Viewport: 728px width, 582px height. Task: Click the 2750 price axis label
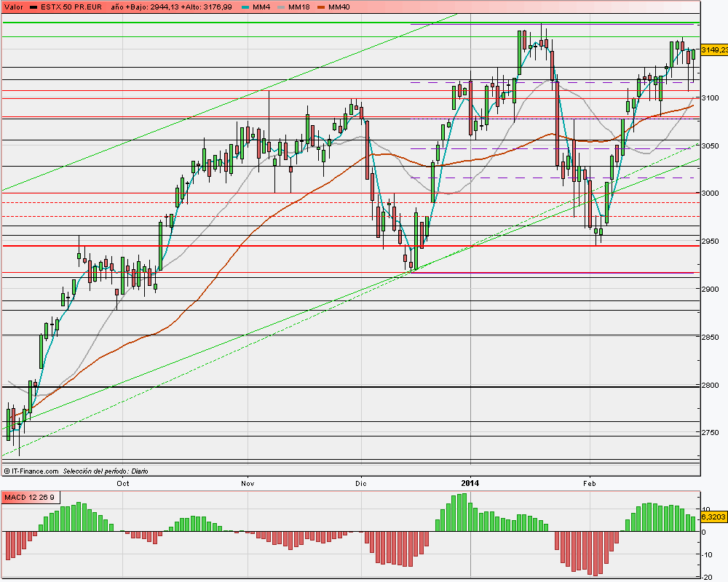(x=710, y=433)
